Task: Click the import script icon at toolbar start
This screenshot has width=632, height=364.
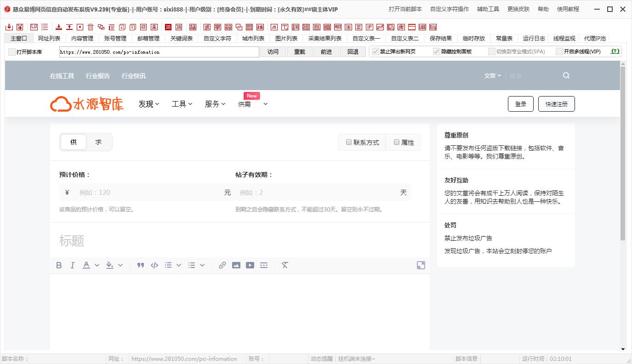Action: [x=9, y=27]
